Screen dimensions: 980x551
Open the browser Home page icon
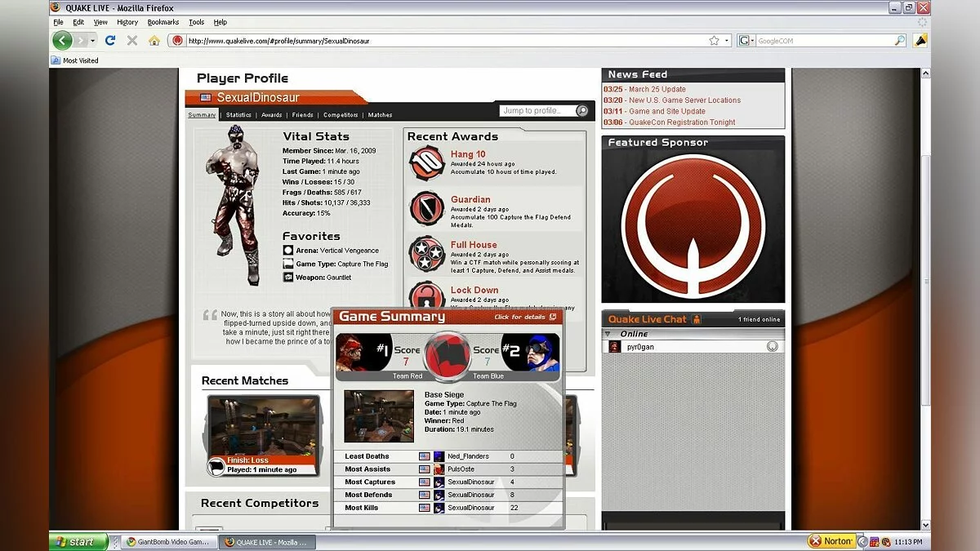point(154,40)
